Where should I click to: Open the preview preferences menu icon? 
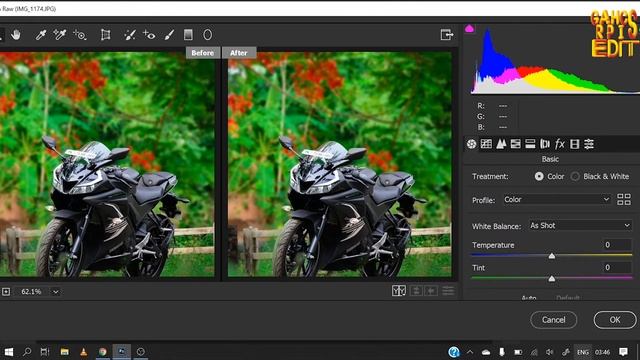[x=448, y=291]
